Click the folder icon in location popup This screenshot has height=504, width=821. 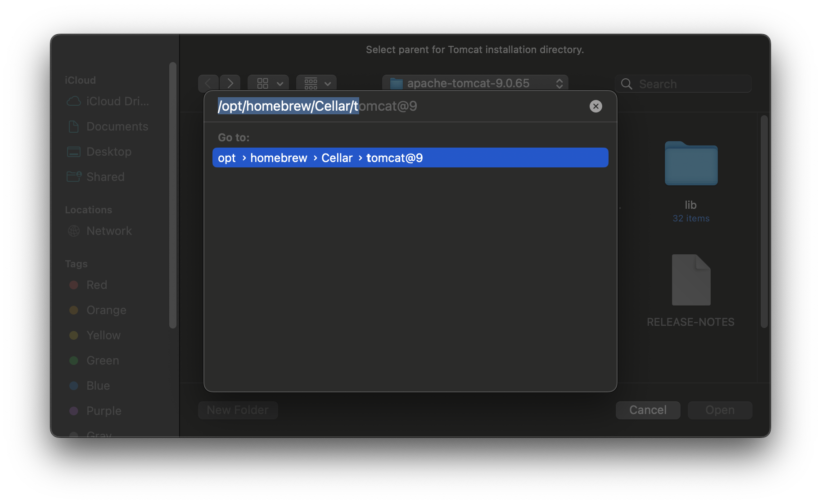tap(396, 83)
